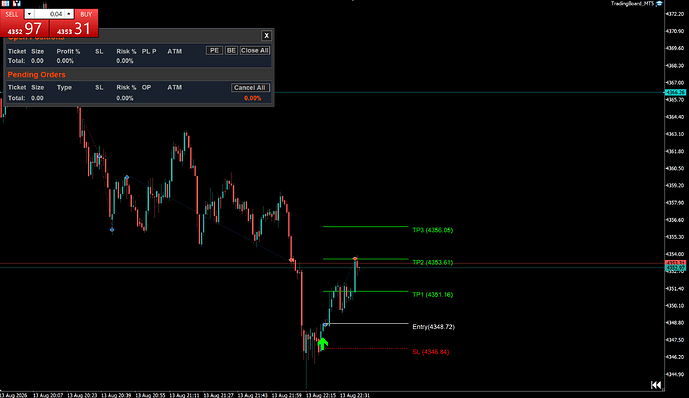
Task: Select the TP2 (4353.61) label
Action: pos(432,262)
